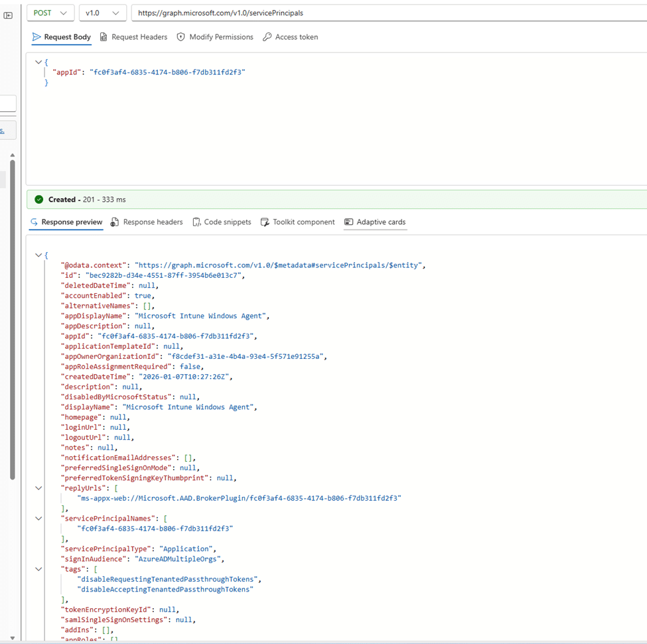Click the Access token key icon

coord(267,37)
